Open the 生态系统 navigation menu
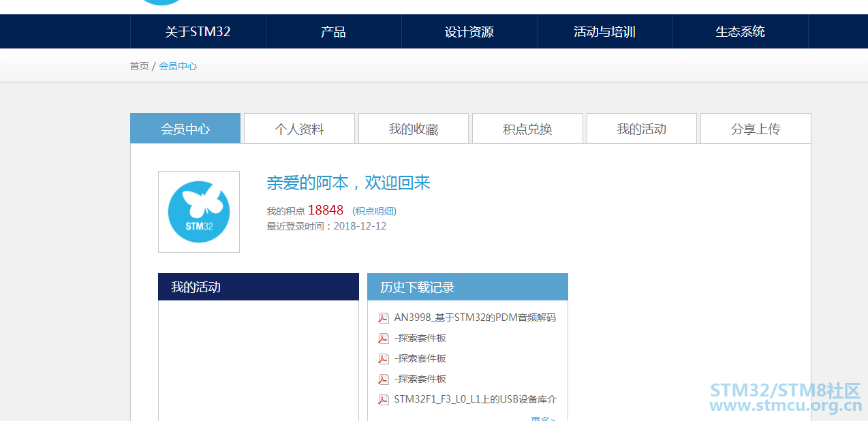Screen dimensions: 868x421 click(x=740, y=31)
